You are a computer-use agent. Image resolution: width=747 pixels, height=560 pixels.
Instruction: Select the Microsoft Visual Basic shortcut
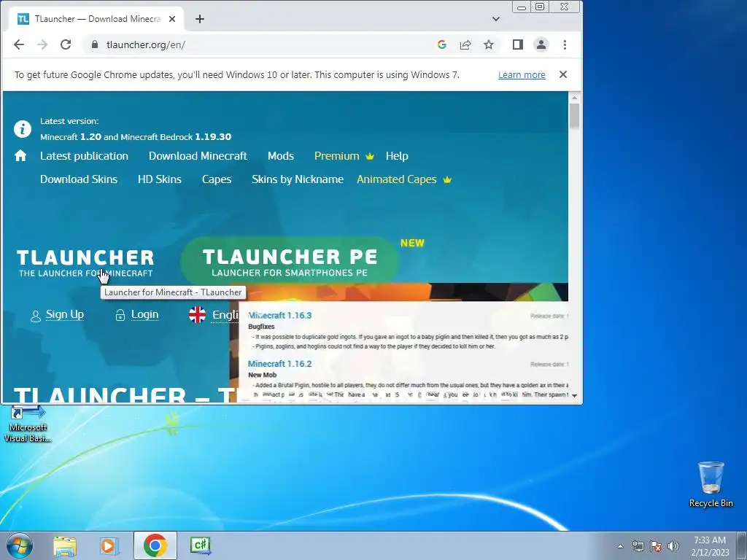(x=28, y=424)
